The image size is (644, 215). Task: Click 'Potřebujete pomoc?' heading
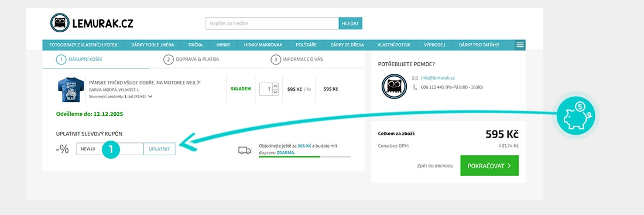click(406, 64)
